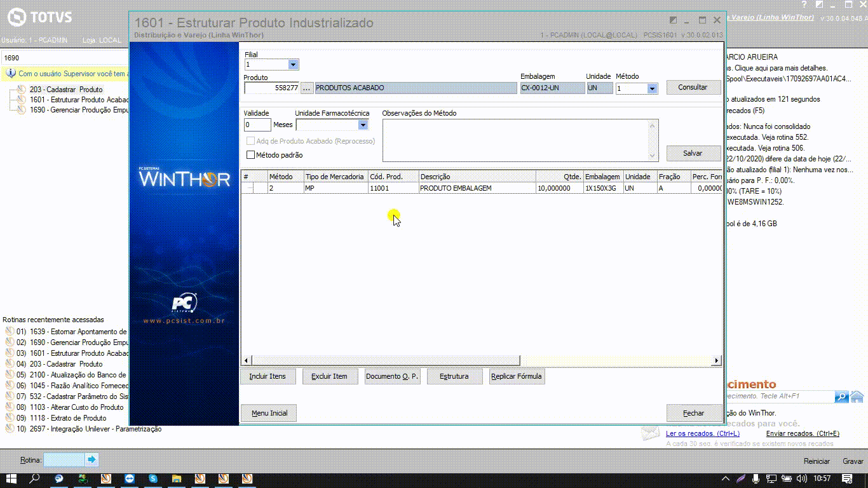868x488 pixels.
Task: Click the Cód. Prod. column header
Action: pos(393,177)
